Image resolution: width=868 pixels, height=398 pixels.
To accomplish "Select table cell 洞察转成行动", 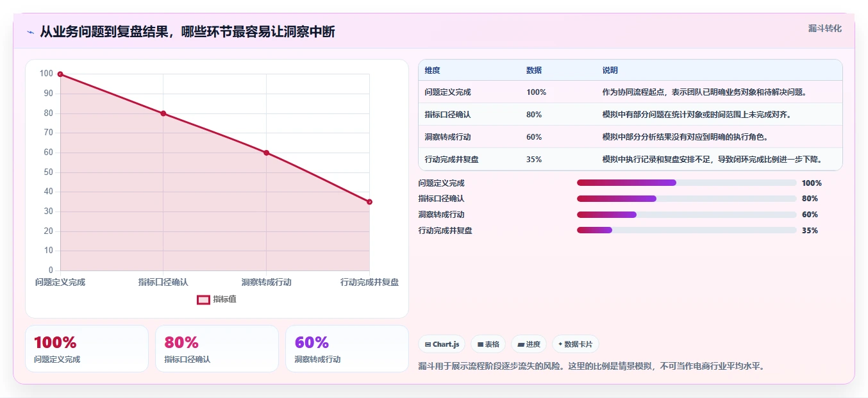I will (447, 137).
